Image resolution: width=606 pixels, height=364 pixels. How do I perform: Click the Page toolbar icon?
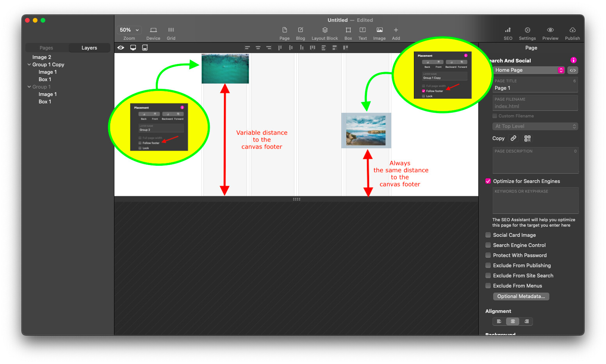pyautogui.click(x=284, y=30)
